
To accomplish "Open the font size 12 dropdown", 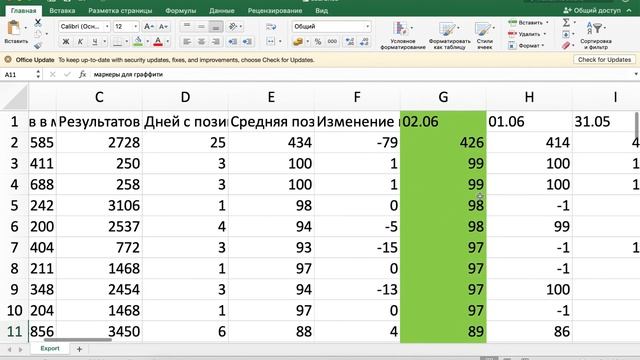I will pos(136,27).
